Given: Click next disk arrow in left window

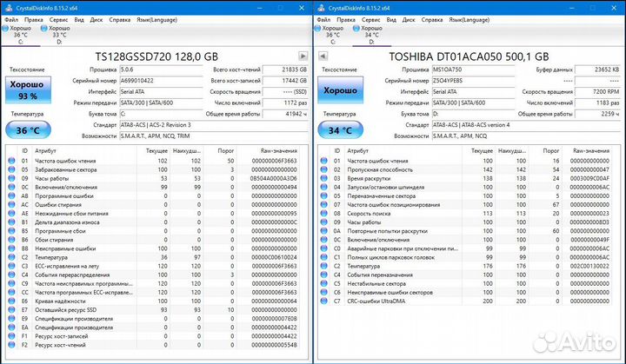Looking at the screenshot, I should click(x=303, y=56).
